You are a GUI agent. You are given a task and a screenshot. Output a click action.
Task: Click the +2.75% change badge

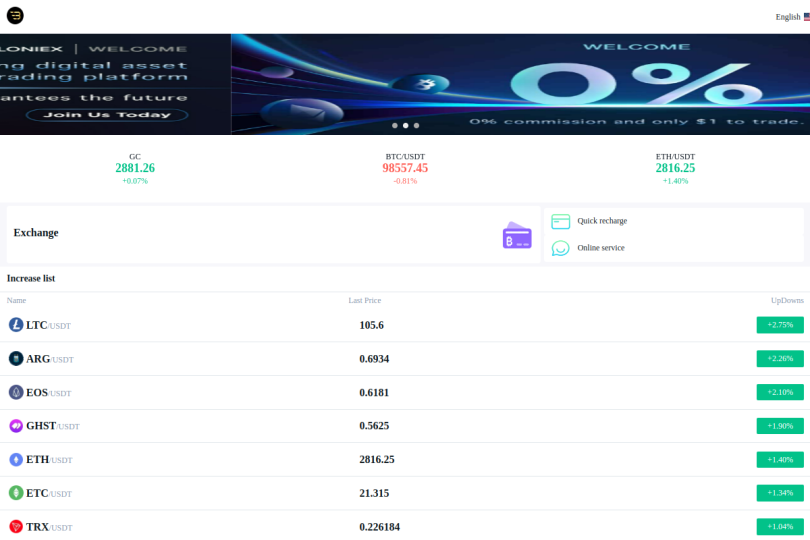pos(780,325)
